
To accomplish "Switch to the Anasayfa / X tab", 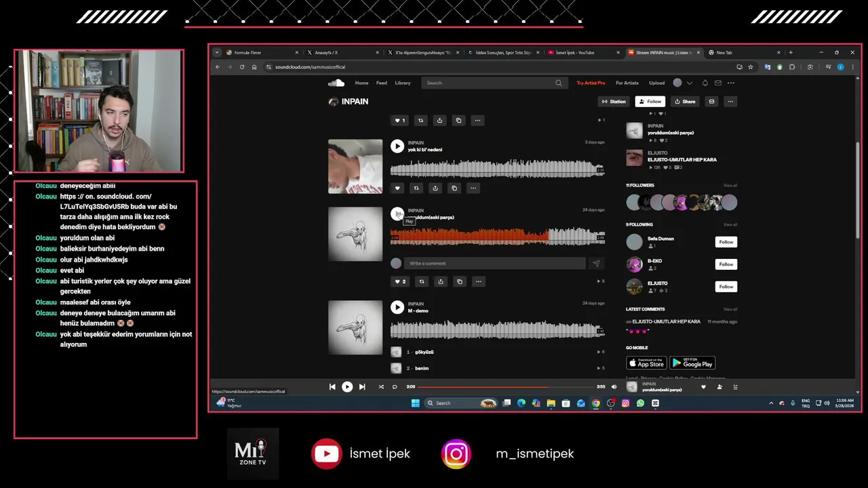I will tap(342, 52).
